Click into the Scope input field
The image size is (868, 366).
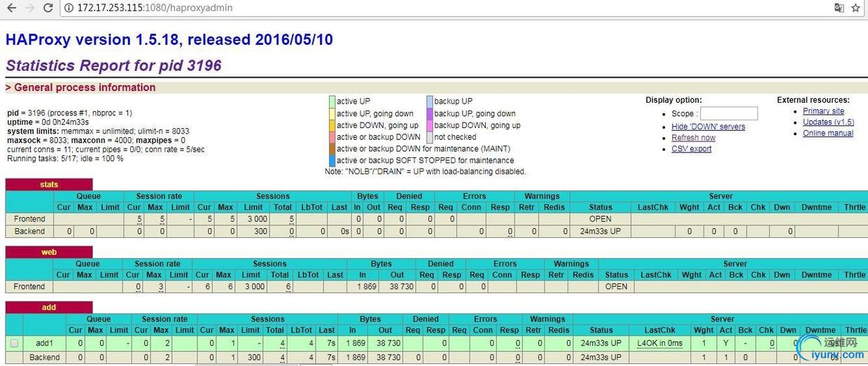coord(729,113)
